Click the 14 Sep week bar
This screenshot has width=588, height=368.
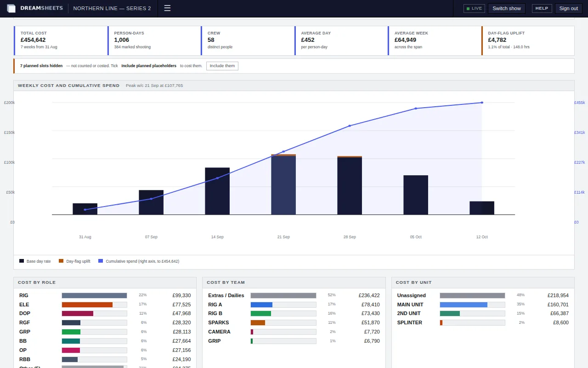217,191
